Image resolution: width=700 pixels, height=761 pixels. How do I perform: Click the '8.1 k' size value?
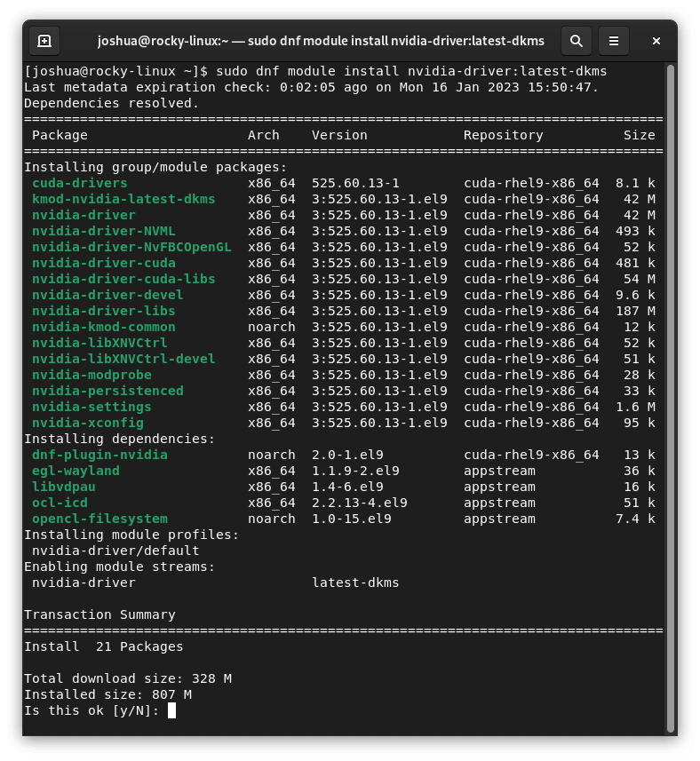[635, 183]
